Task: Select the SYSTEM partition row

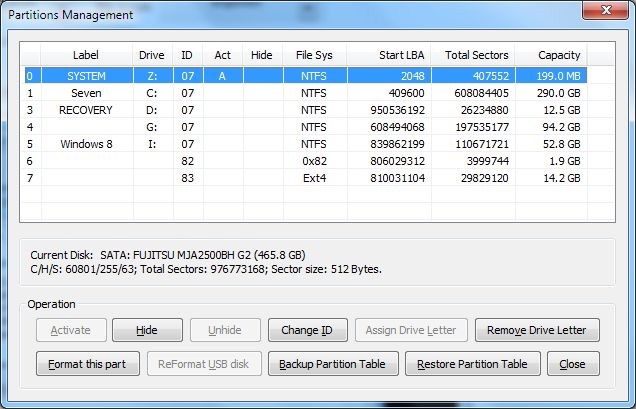Action: point(86,76)
